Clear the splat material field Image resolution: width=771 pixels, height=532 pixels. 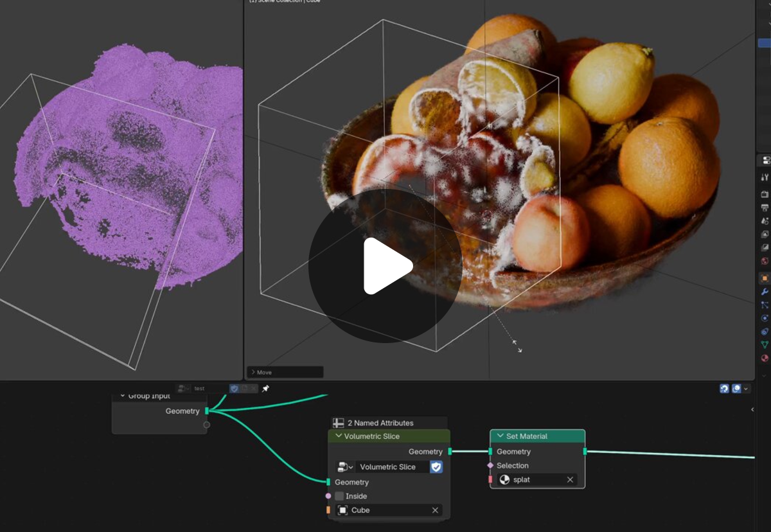(x=570, y=479)
